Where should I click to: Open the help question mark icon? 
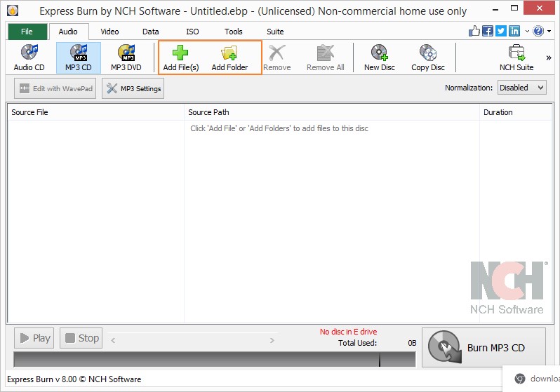538,31
